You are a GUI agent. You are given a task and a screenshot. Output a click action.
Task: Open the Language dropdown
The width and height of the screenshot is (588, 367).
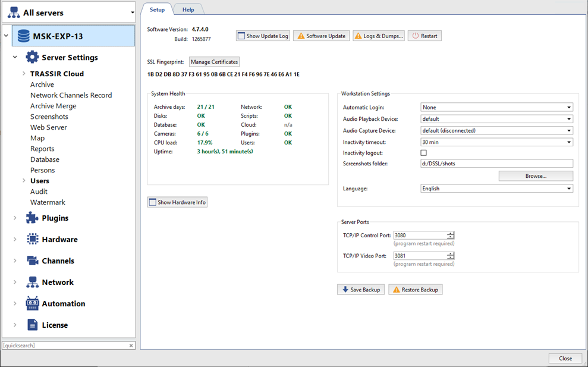pyautogui.click(x=496, y=189)
